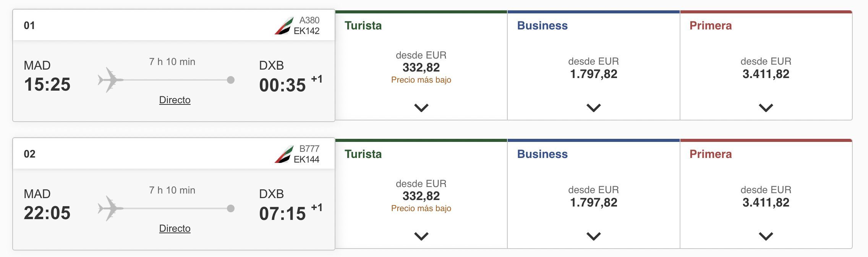The height and width of the screenshot is (257, 868).
Task: Click the arrival dot on flight 02 route line
Action: click(x=231, y=208)
